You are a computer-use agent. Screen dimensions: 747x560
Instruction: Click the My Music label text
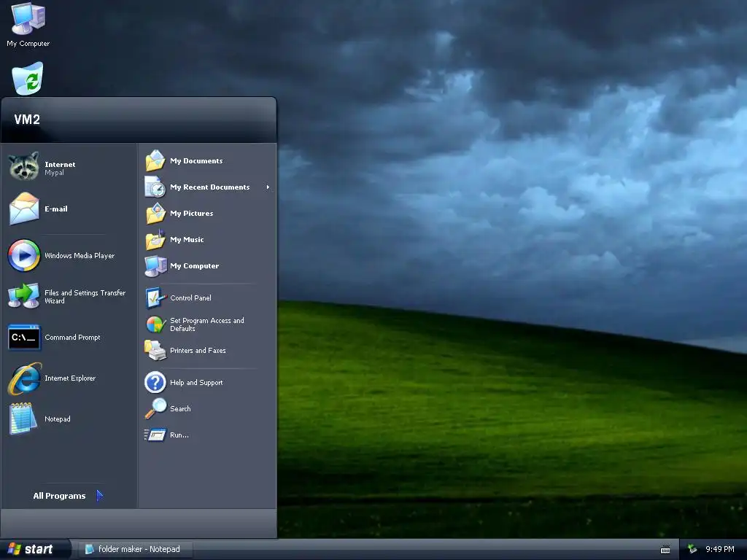tap(187, 239)
